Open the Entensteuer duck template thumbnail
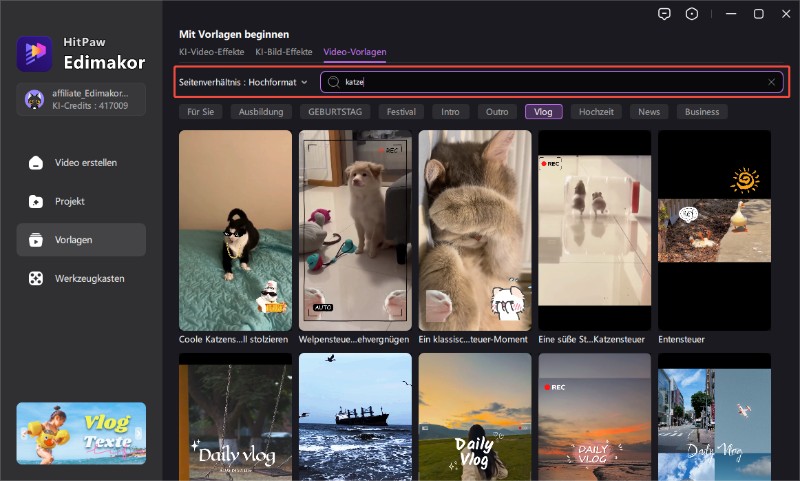 (714, 230)
